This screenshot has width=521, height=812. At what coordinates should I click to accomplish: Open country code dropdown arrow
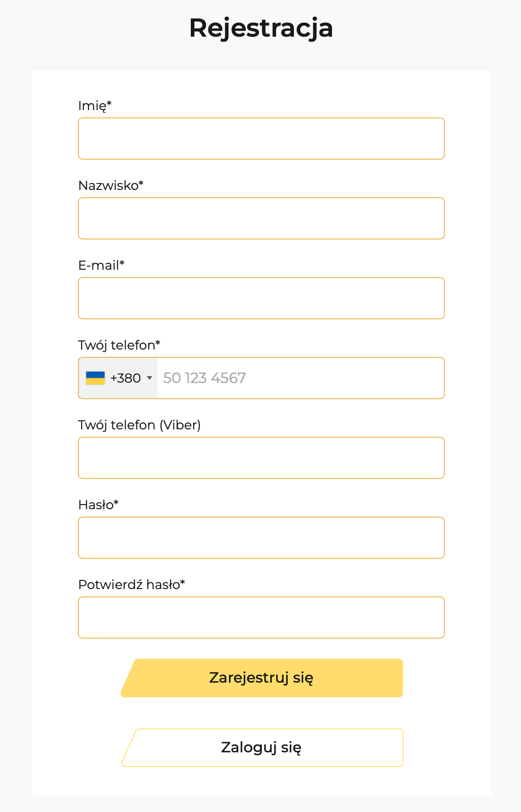(149, 378)
